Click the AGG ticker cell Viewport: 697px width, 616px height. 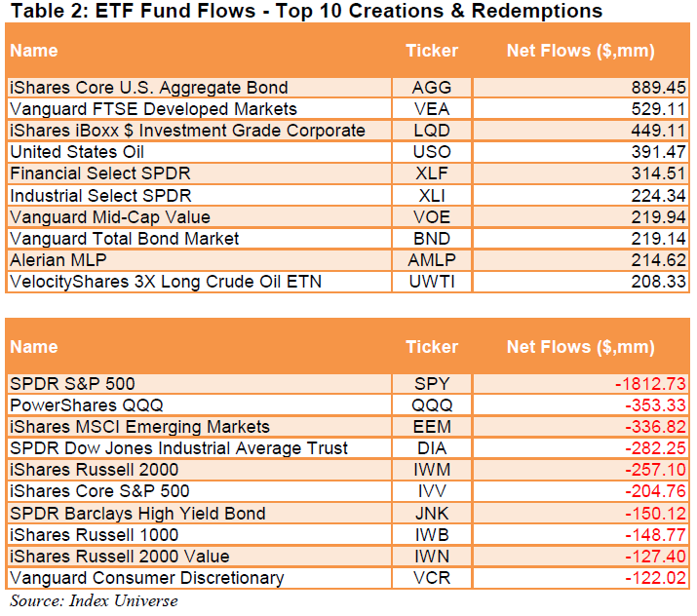pos(432,88)
